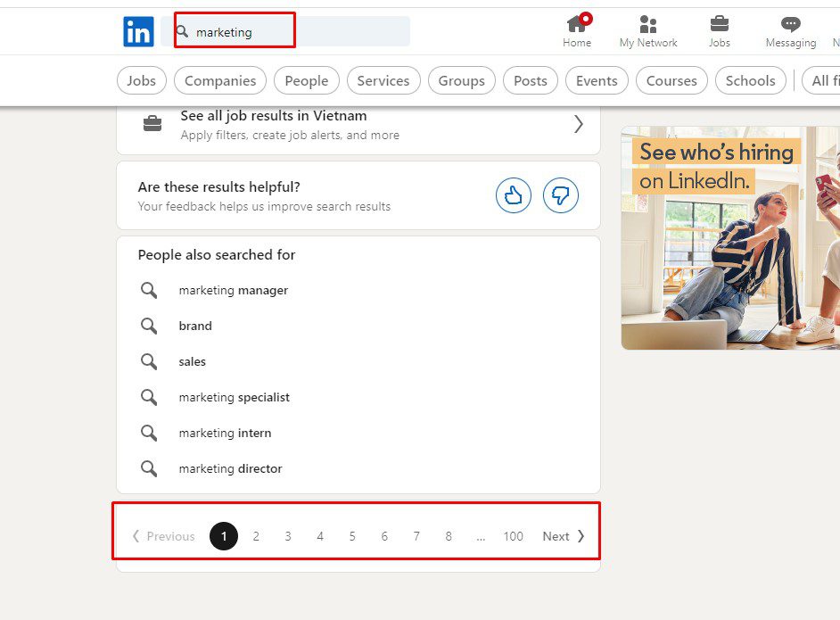Open See who's hiring on LinkedIn ad
The width and height of the screenshot is (840, 620).
(x=730, y=238)
